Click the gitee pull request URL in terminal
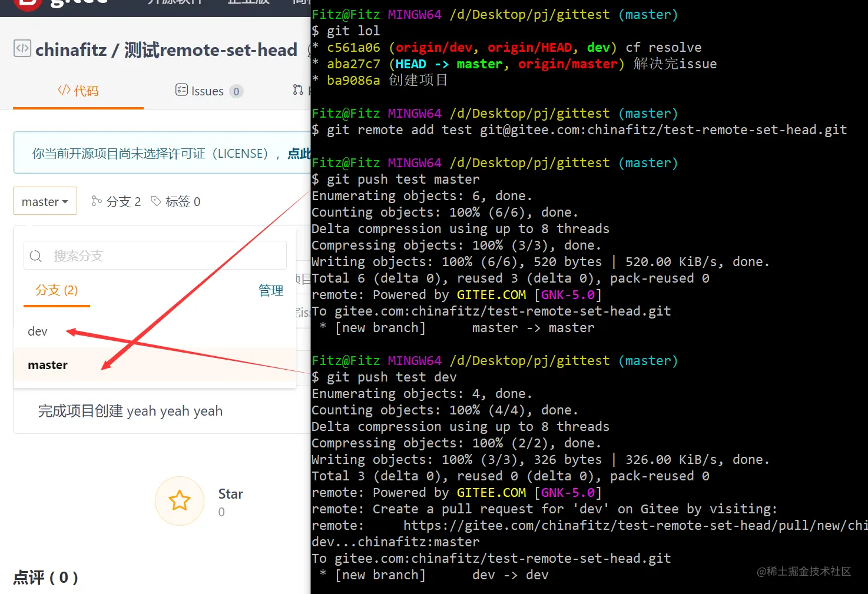The height and width of the screenshot is (594, 868). click(x=635, y=525)
